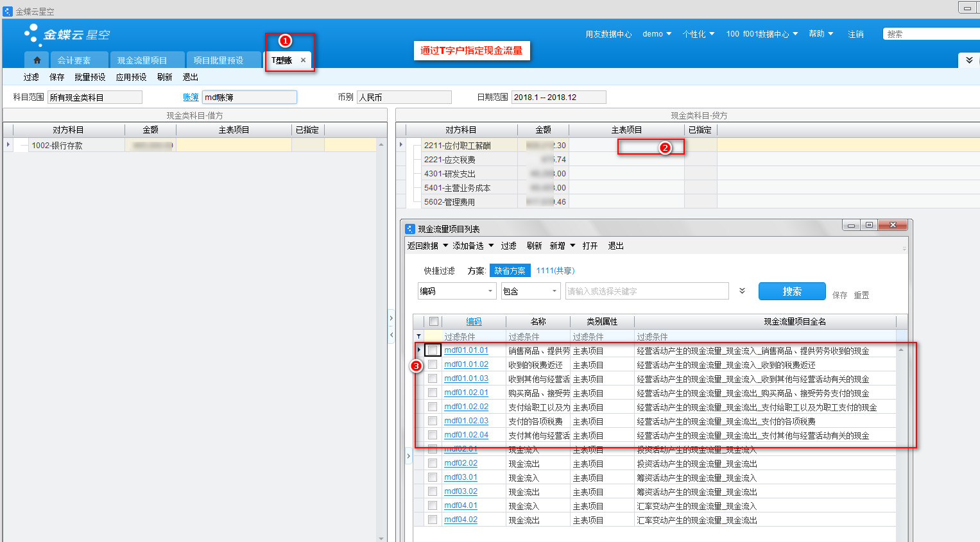Click the 请输入或选择关键字 input field
This screenshot has width=980, height=542.
(x=646, y=291)
